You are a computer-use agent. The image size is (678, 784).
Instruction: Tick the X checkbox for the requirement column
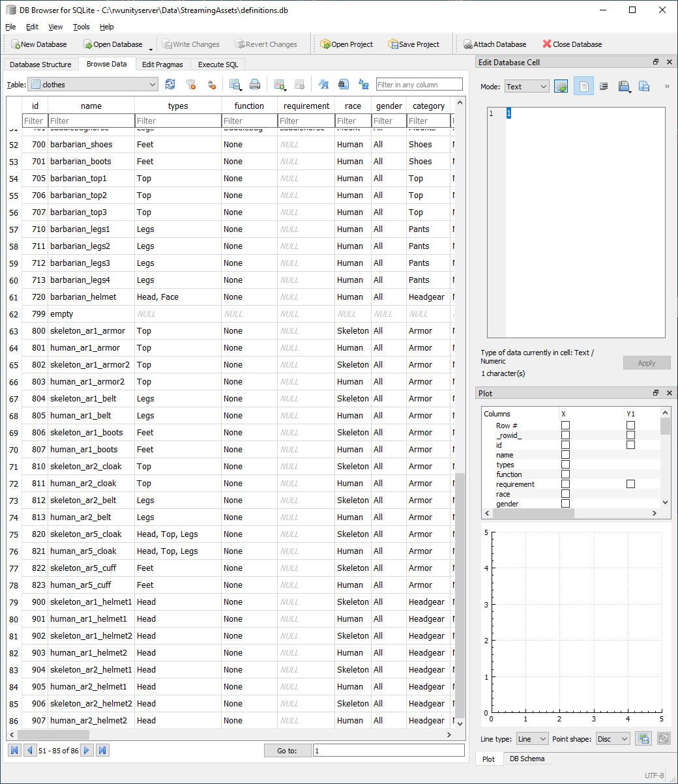click(x=565, y=484)
